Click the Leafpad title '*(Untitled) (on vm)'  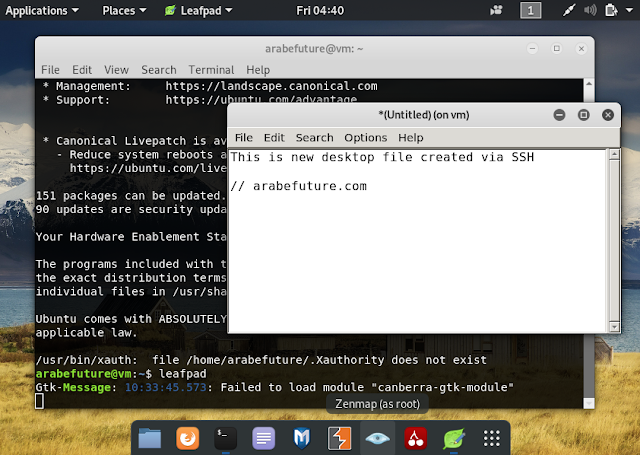click(424, 115)
